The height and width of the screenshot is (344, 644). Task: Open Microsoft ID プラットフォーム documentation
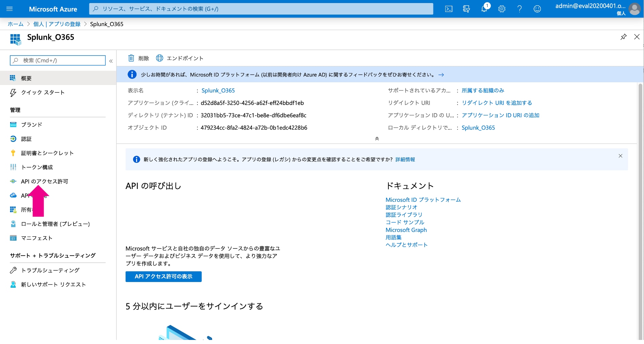point(423,200)
